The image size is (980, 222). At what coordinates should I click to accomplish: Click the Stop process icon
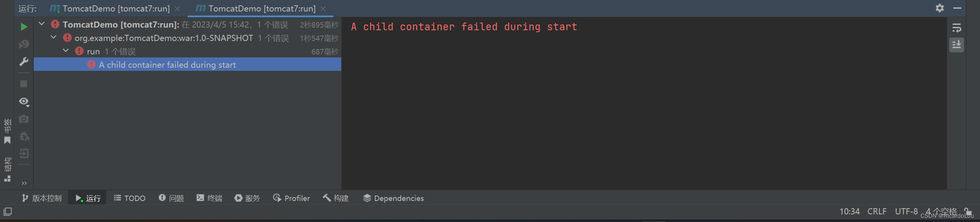point(24,83)
